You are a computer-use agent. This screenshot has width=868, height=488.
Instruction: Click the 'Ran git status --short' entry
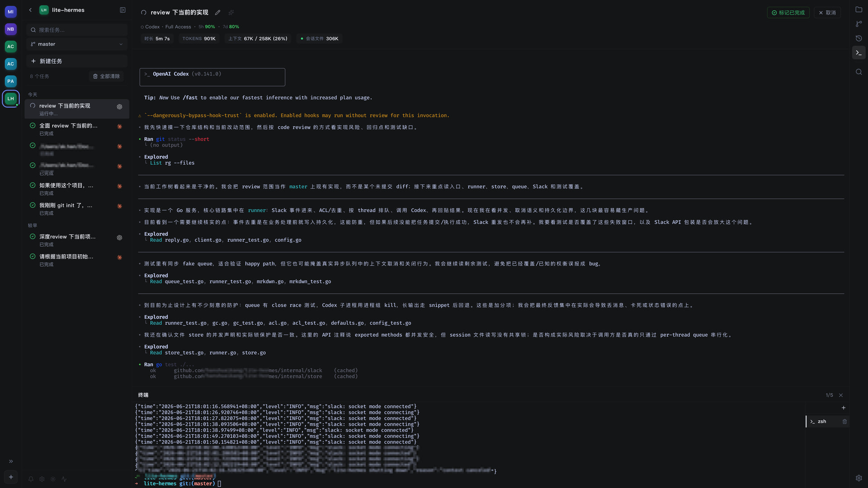point(177,139)
